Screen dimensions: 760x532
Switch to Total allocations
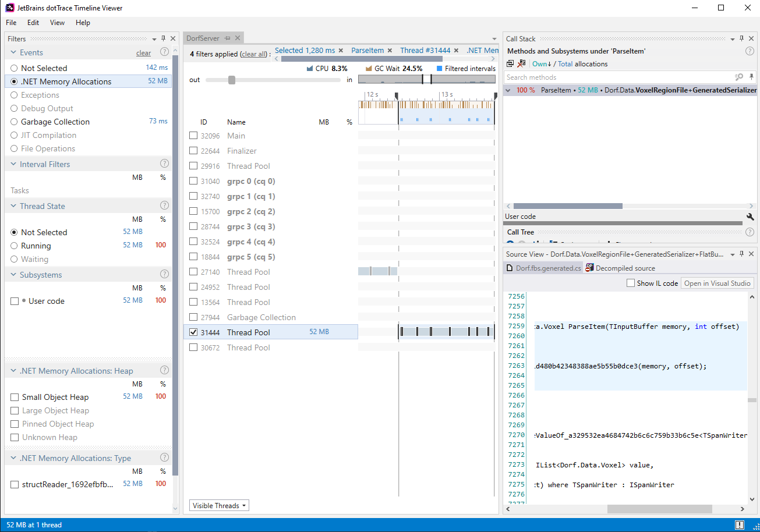[565, 64]
